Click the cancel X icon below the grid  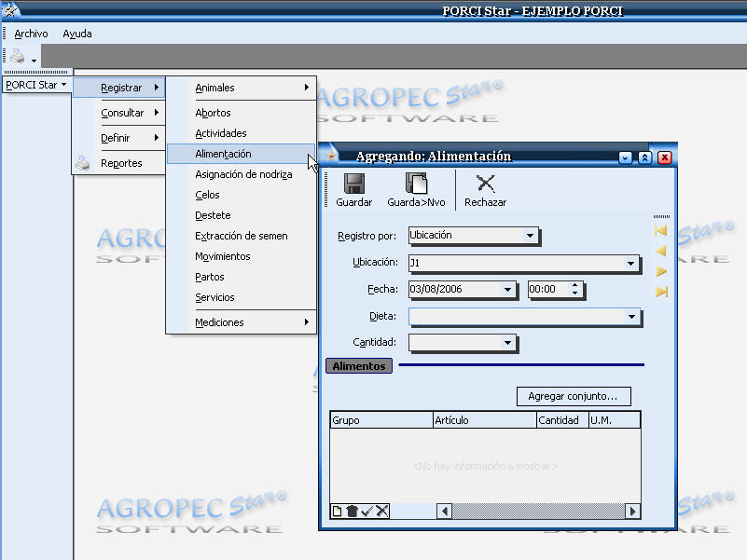pyautogui.click(x=381, y=511)
